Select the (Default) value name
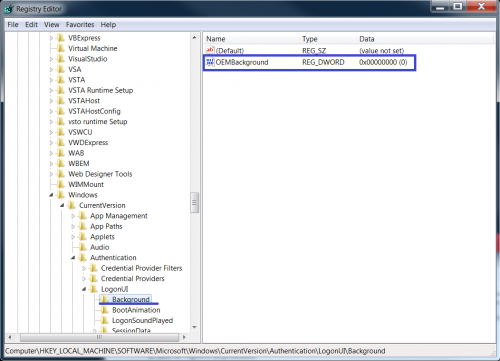The image size is (500, 361). pyautogui.click(x=230, y=51)
